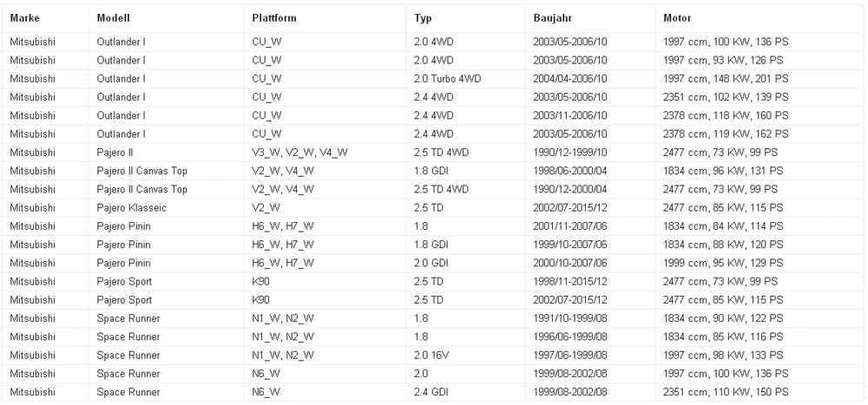This screenshot has width=868, height=405.
Task: Click the Typ column header
Action: click(x=465, y=18)
